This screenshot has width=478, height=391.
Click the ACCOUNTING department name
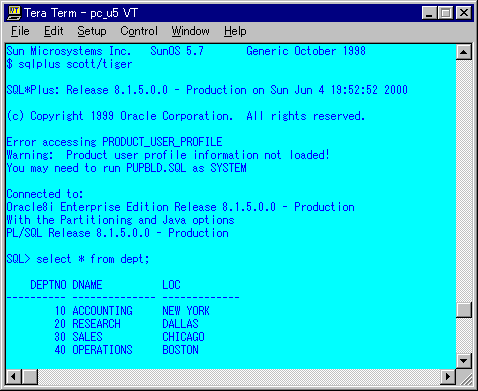102,311
